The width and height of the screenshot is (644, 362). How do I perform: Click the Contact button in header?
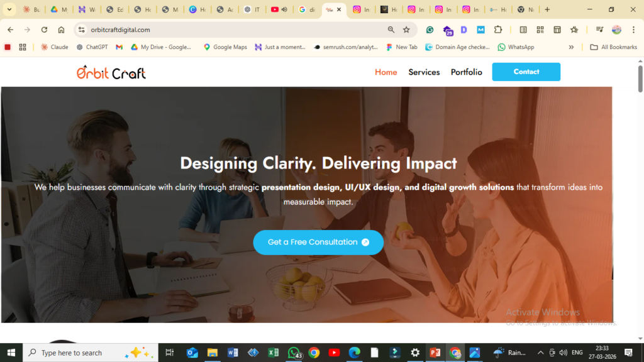click(x=526, y=72)
